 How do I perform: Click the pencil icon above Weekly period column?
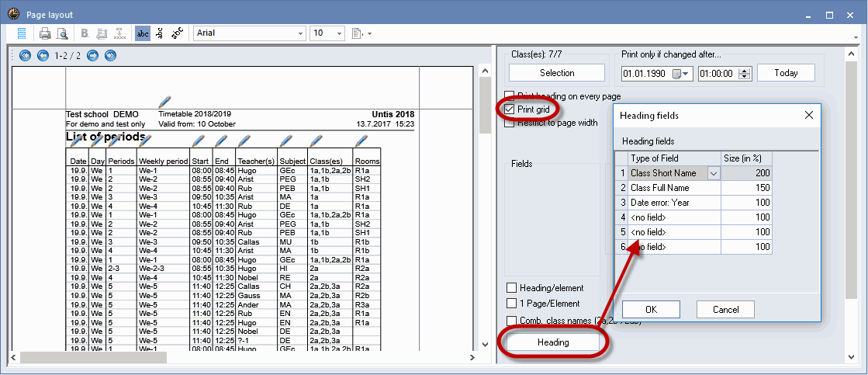146,141
